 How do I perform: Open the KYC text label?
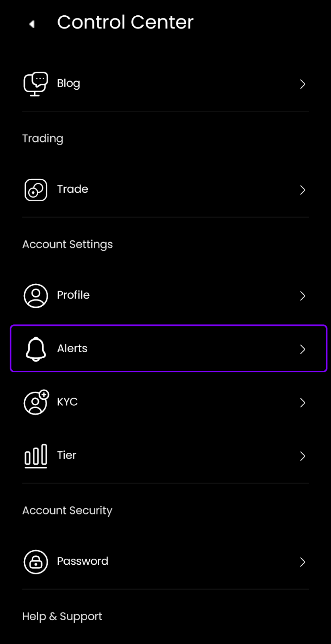pos(67,402)
